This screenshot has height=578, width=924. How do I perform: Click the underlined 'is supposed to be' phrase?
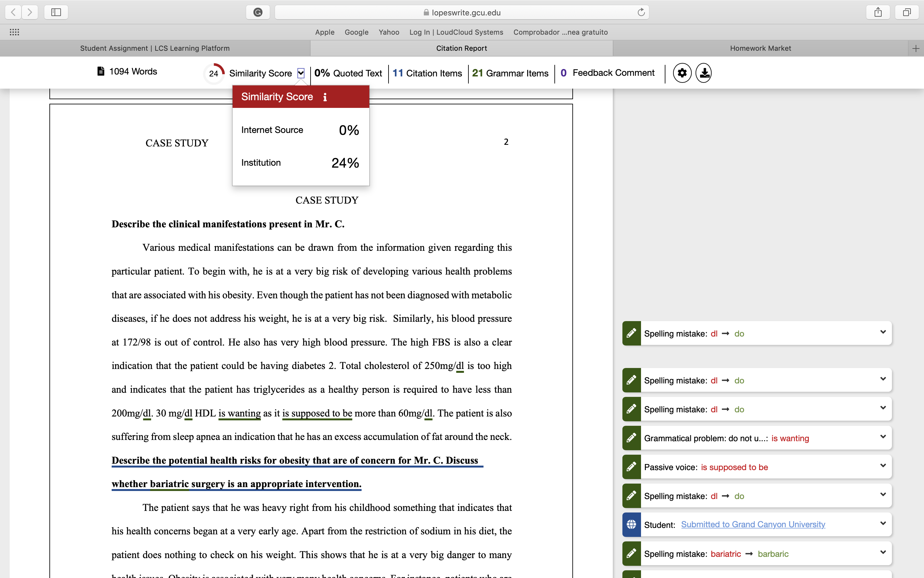[317, 413]
